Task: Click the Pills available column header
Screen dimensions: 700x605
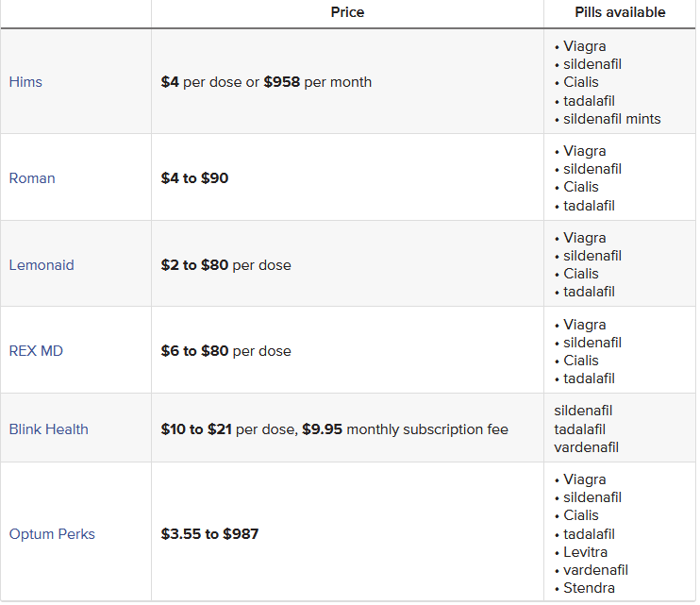Action: (620, 12)
